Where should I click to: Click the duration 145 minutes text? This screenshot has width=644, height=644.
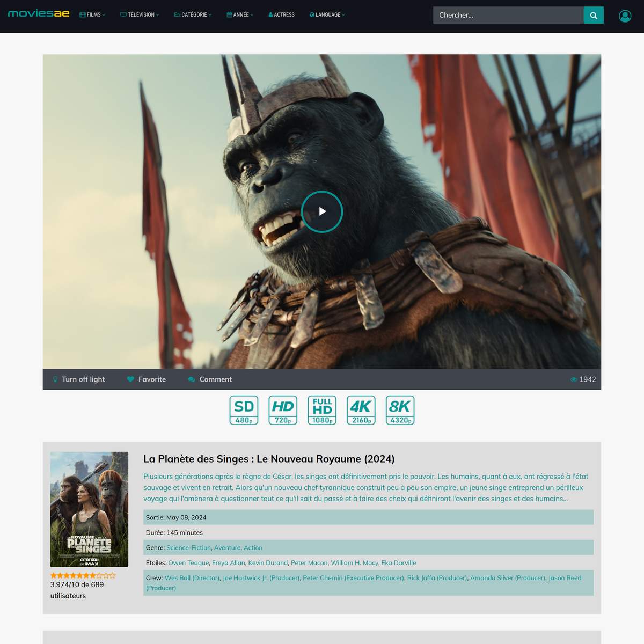point(185,533)
